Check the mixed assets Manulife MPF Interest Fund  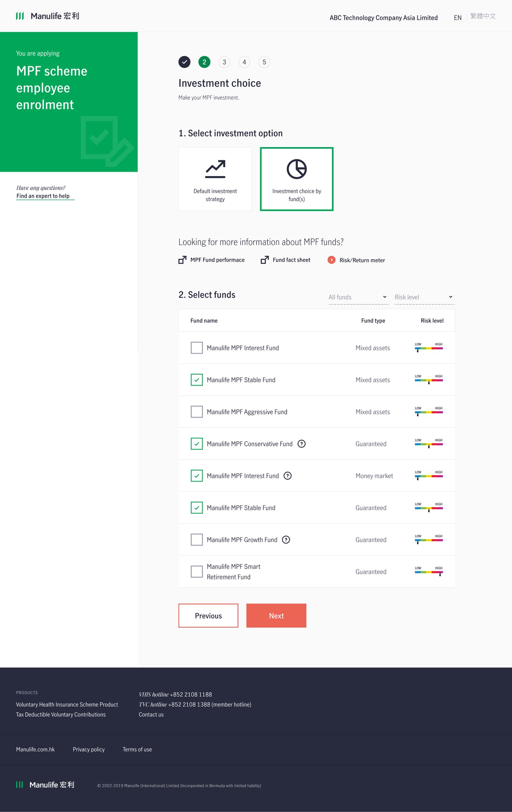point(197,348)
